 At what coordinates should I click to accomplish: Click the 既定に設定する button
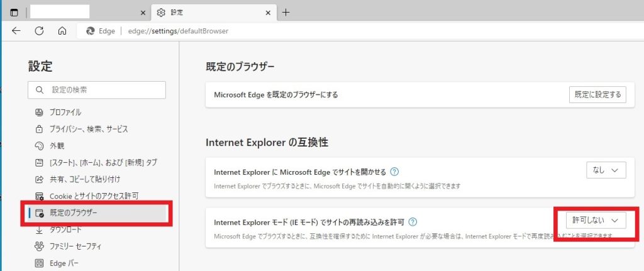tap(597, 94)
